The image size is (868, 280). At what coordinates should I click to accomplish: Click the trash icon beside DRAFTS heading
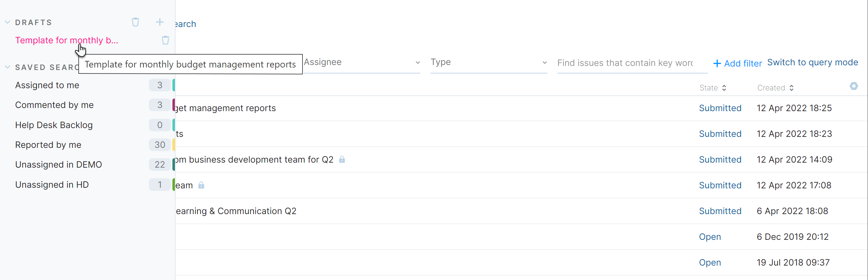[135, 22]
